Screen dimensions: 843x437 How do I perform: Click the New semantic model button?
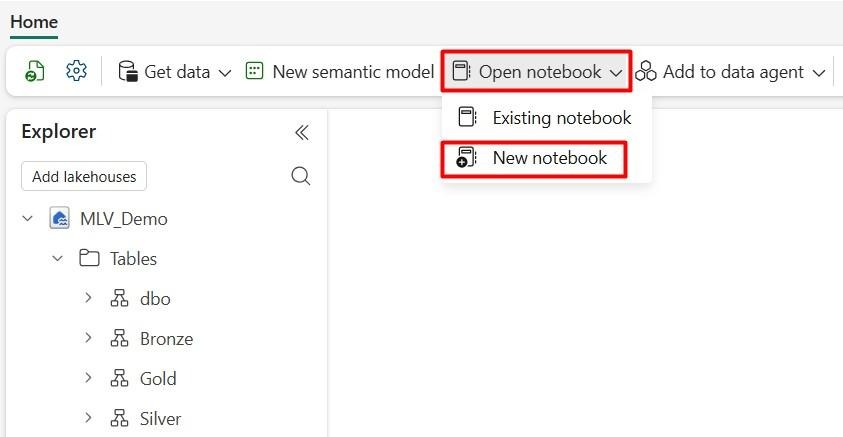tap(340, 72)
